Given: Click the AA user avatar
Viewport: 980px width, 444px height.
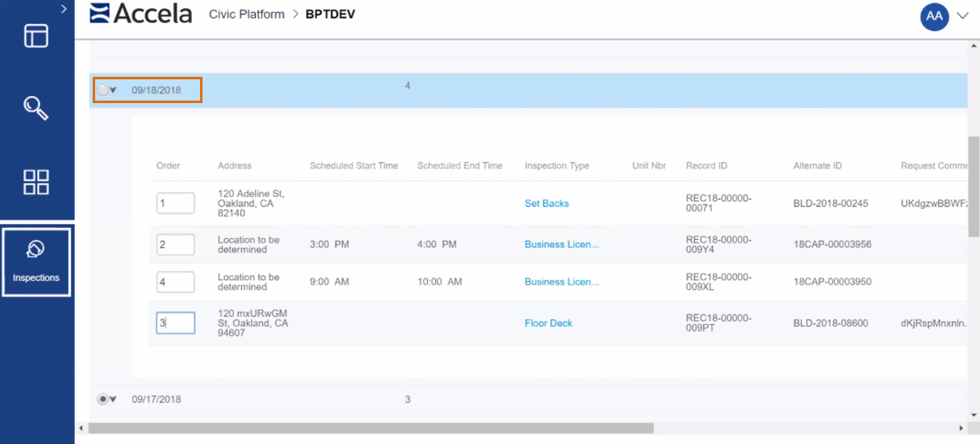Looking at the screenshot, I should click(934, 16).
